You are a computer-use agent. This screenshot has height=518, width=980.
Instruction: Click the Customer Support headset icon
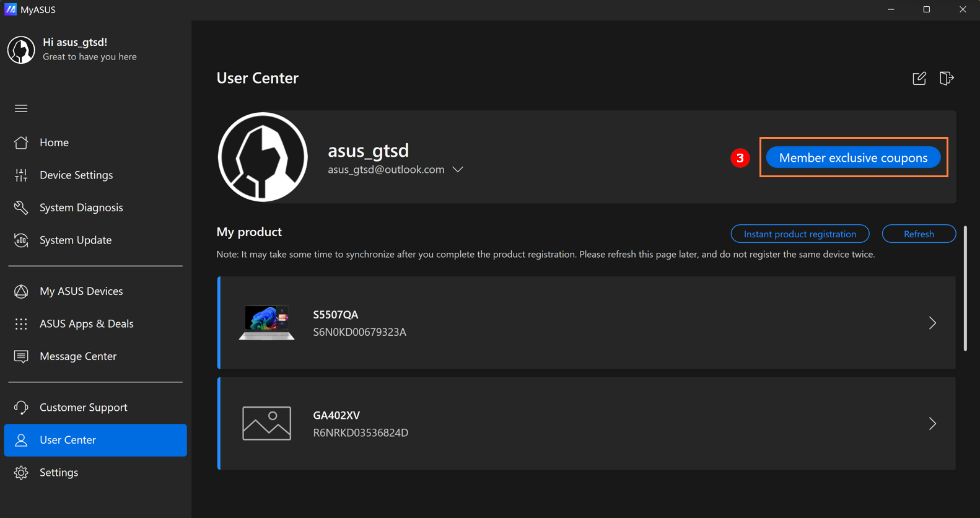21,408
